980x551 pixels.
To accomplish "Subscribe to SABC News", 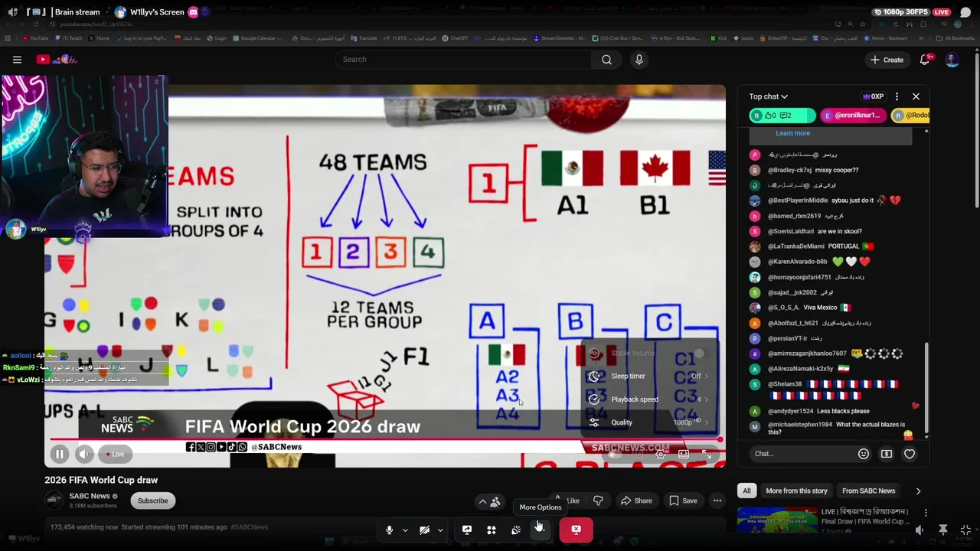I will click(x=152, y=500).
